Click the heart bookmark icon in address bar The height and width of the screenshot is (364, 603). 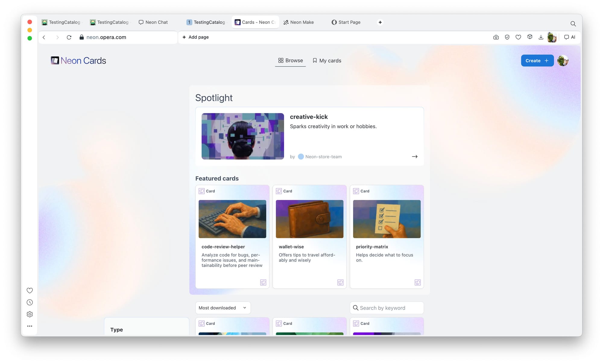518,37
